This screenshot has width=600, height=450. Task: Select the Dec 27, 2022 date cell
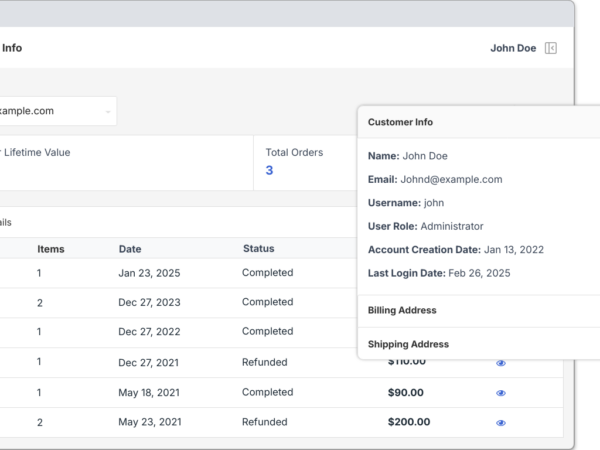click(149, 332)
